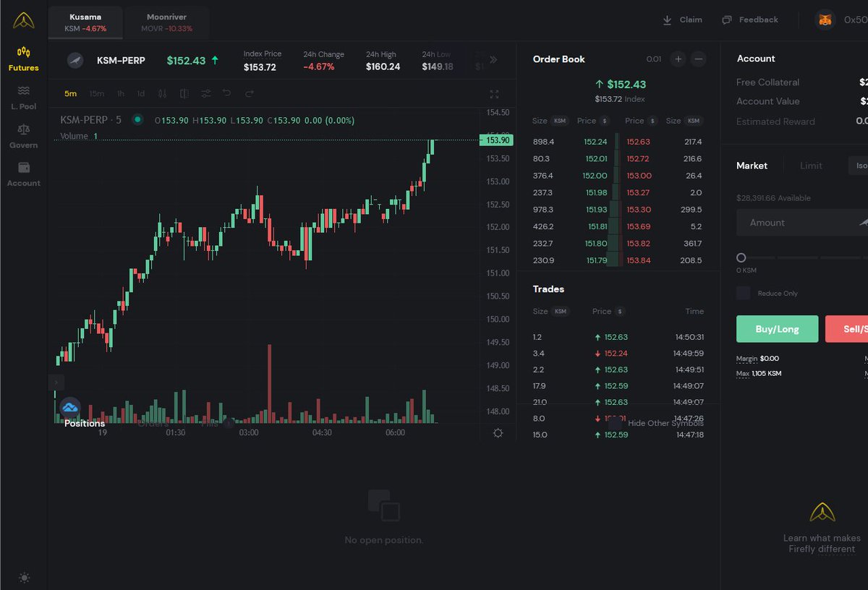Screen dimensions: 868x590
Task: Click the compare symbols chart icon
Action: (184, 94)
